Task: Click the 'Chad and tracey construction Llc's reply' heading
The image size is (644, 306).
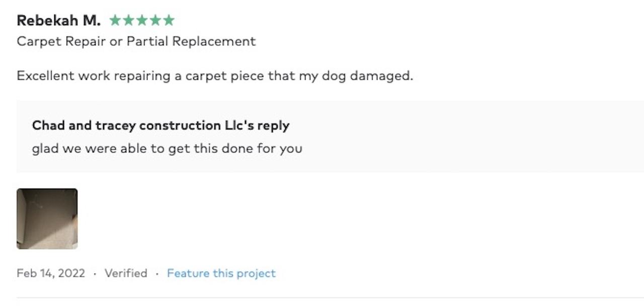Action: (160, 125)
